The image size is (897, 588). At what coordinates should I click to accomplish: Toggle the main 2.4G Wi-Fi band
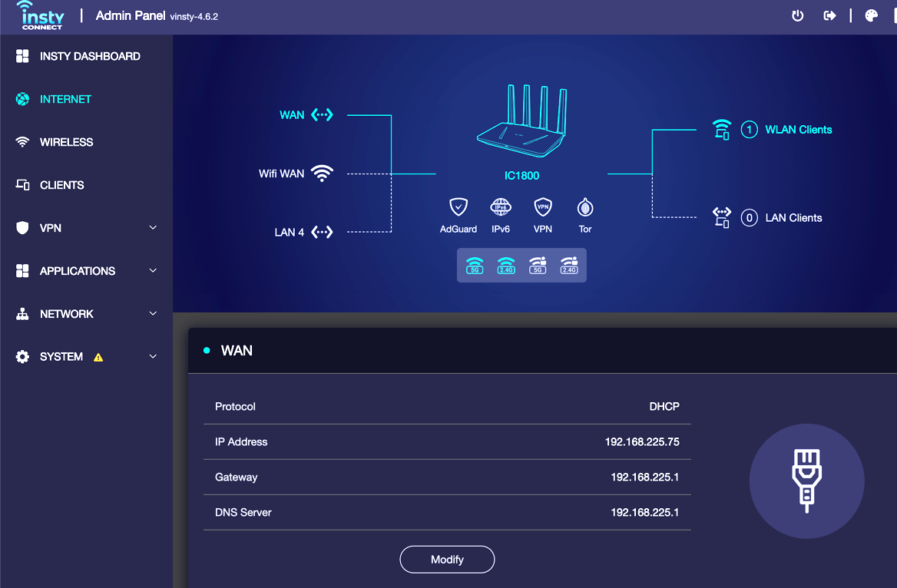(x=505, y=265)
